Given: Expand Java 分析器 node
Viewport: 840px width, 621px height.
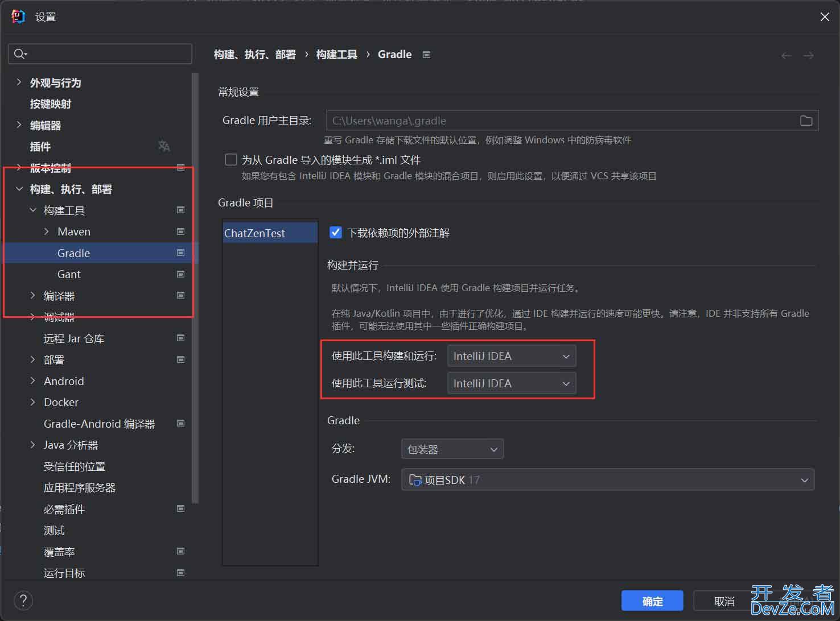Looking at the screenshot, I should [33, 445].
